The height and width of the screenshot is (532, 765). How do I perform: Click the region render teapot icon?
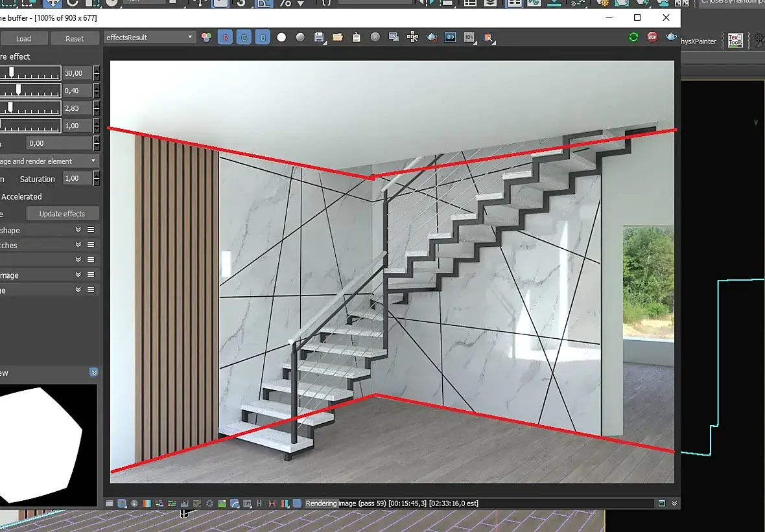tap(432, 38)
